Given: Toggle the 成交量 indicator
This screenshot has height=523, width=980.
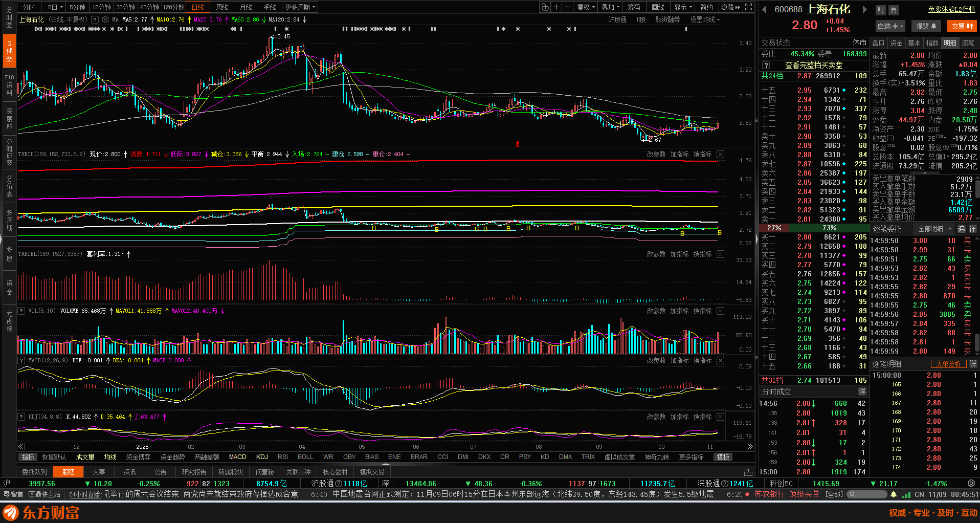Looking at the screenshot, I should [85, 457].
